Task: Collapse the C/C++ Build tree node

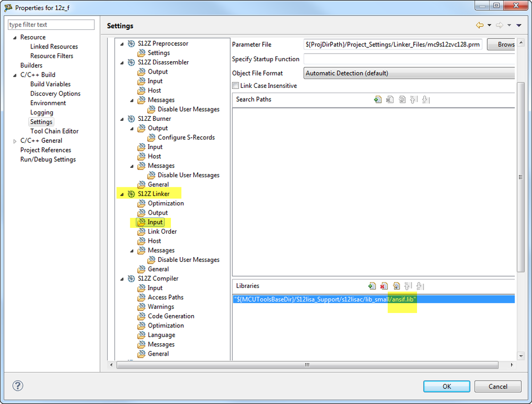Action: coord(14,75)
